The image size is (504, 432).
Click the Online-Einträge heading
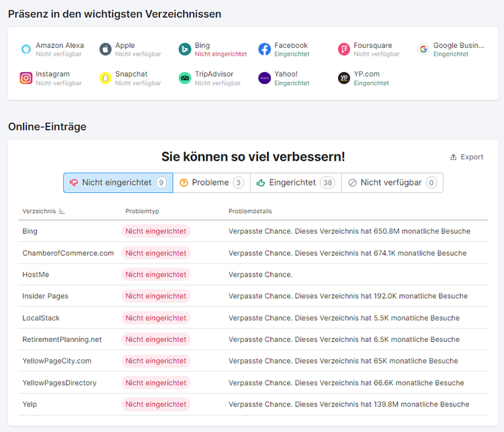point(47,126)
